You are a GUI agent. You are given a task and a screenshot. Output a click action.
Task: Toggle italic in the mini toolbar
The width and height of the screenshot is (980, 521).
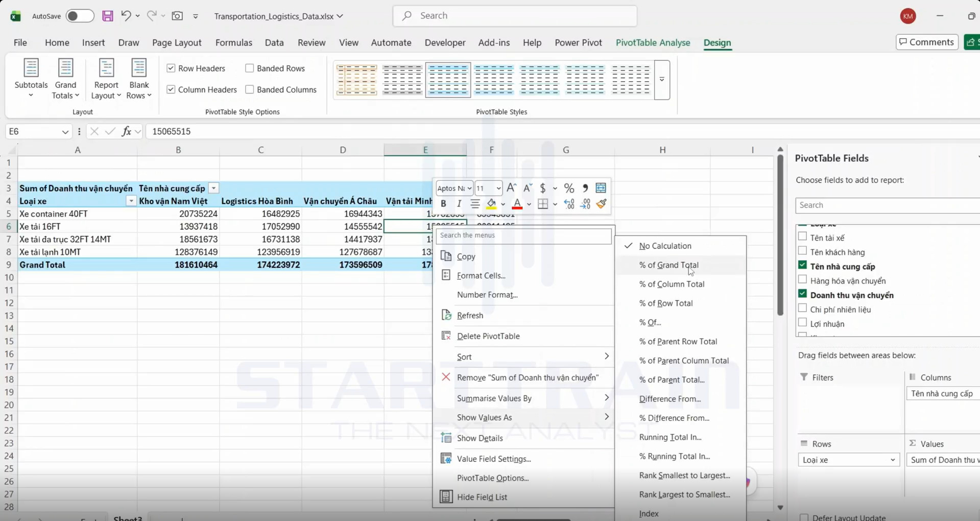click(459, 204)
